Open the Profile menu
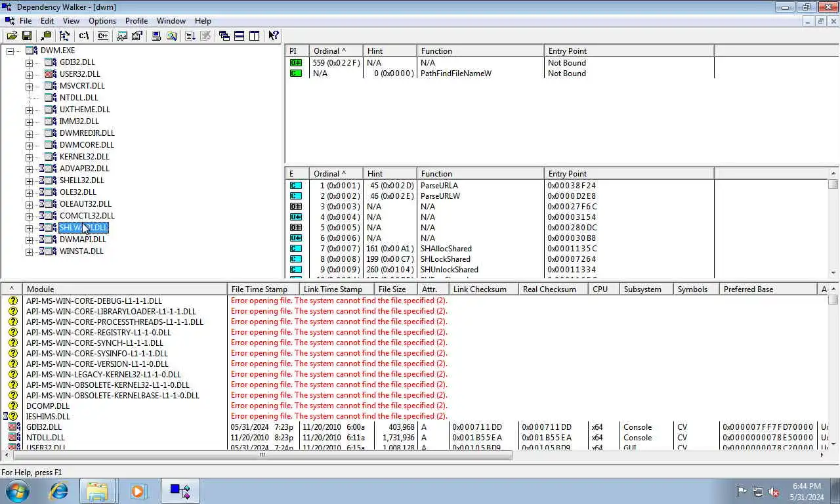This screenshot has width=840, height=504. (x=136, y=21)
